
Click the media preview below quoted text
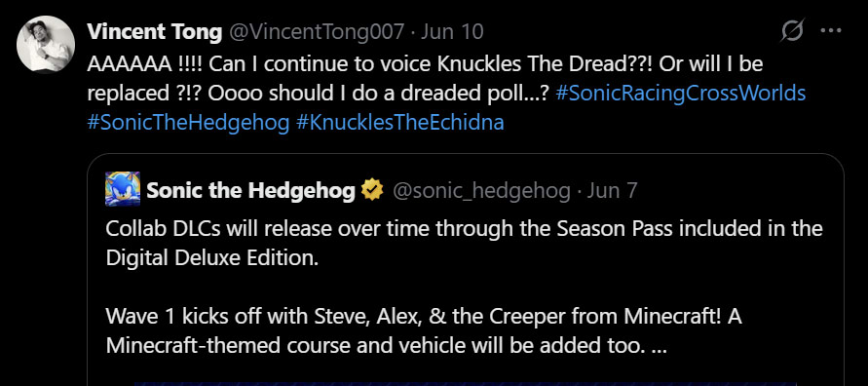tap(466, 383)
